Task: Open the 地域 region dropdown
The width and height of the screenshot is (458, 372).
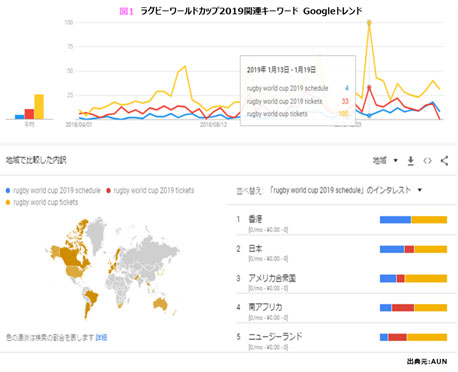Action: (385, 161)
